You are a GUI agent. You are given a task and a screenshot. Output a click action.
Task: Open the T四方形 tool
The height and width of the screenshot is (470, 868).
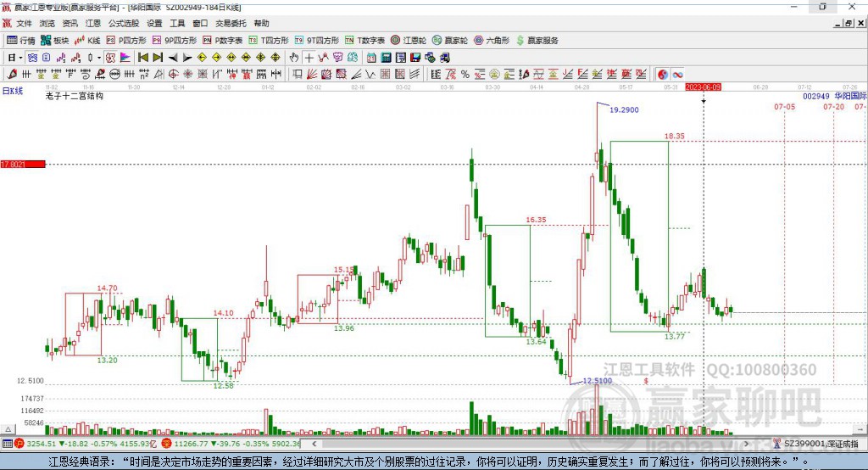tap(269, 41)
